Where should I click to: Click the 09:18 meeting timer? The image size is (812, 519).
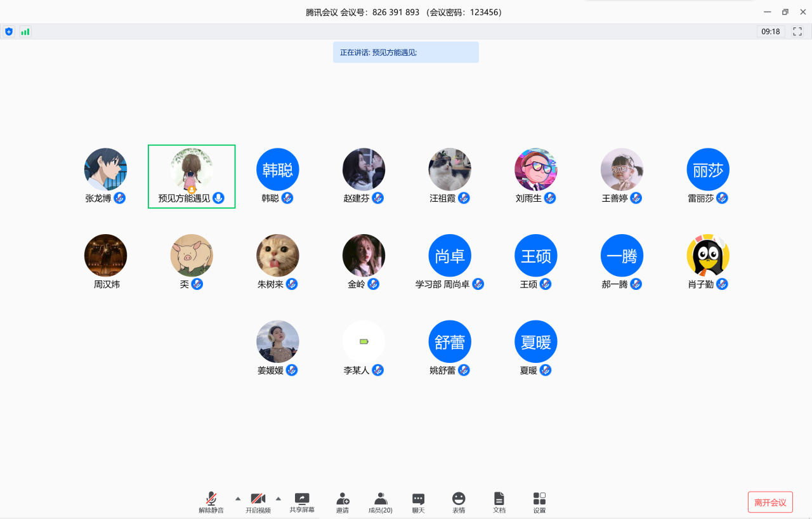coord(770,31)
